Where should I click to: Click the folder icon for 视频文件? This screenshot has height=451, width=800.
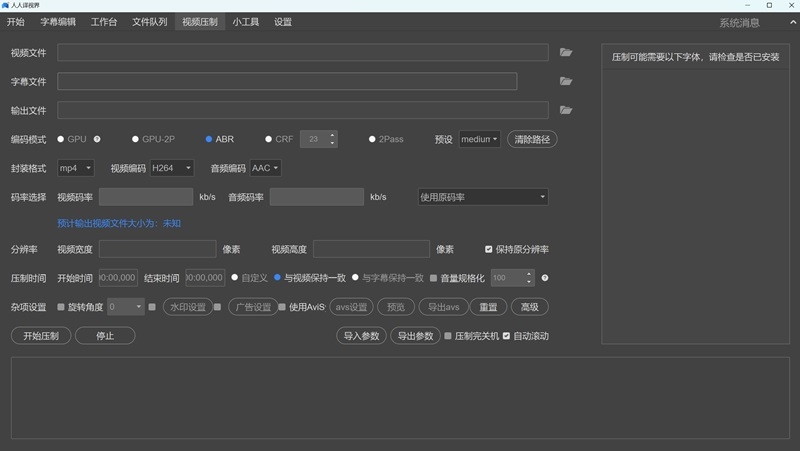(x=566, y=53)
